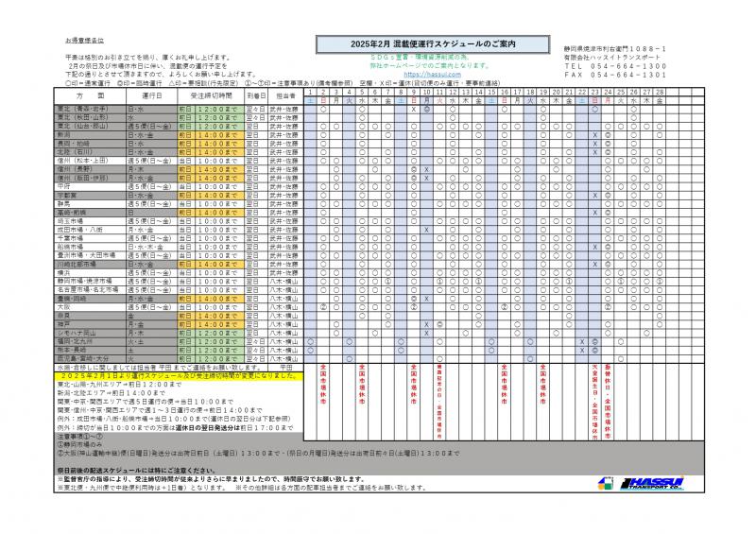Select the 注意事項①～② heading
This screenshot has height=534, width=756.
pyautogui.click(x=79, y=437)
